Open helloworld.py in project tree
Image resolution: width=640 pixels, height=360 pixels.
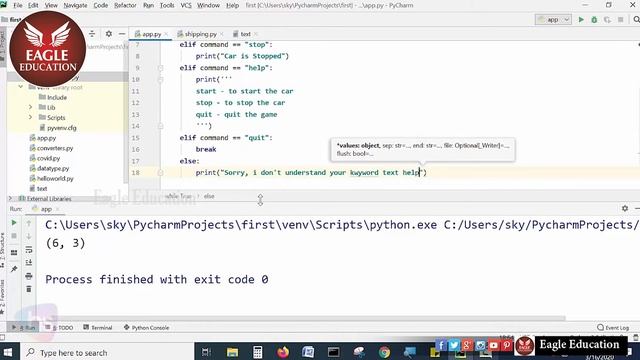tap(51, 178)
